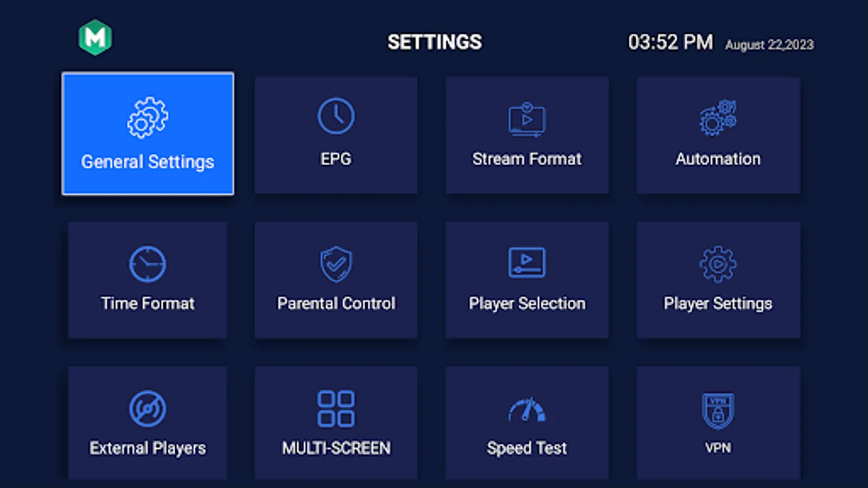
Task: Open VPN via the shield lock icon
Action: (x=718, y=411)
